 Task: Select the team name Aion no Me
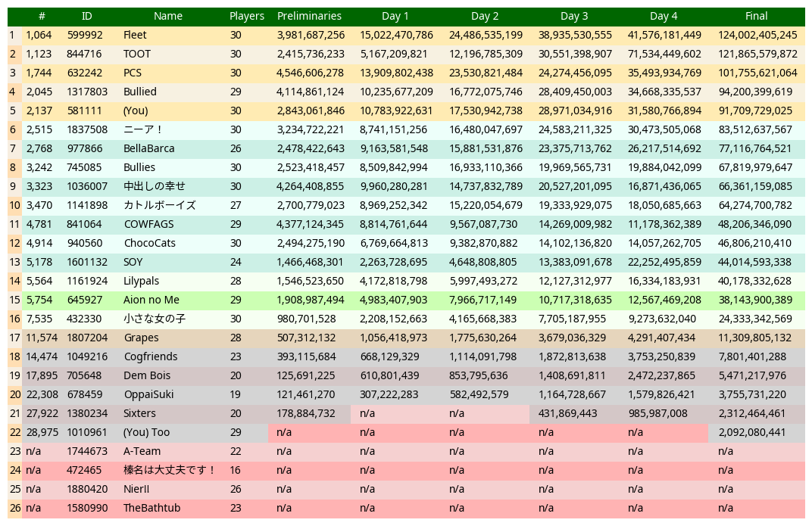[x=151, y=300]
